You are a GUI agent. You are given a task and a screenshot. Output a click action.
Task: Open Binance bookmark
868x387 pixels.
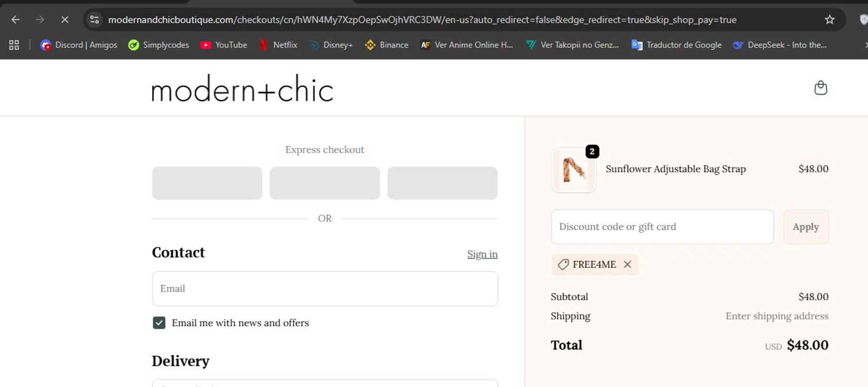pos(387,45)
